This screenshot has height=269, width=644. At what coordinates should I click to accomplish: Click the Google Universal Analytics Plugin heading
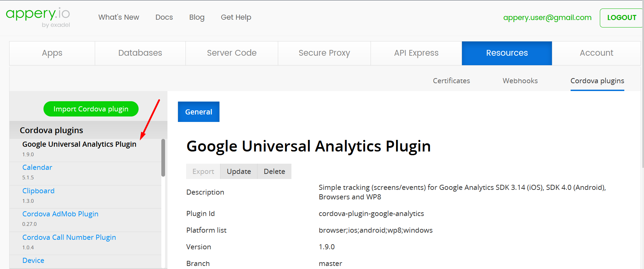(308, 146)
